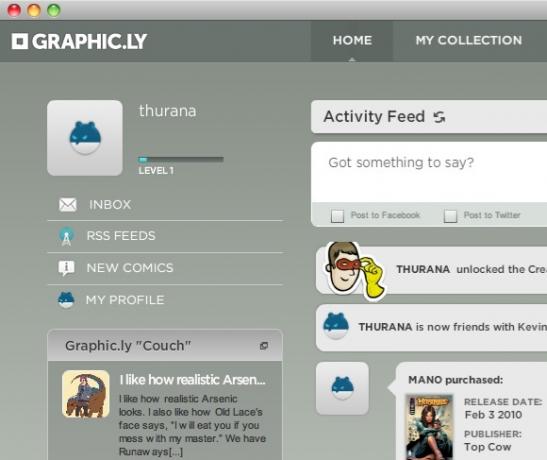
Task: Open the thurana username link
Action: click(167, 111)
